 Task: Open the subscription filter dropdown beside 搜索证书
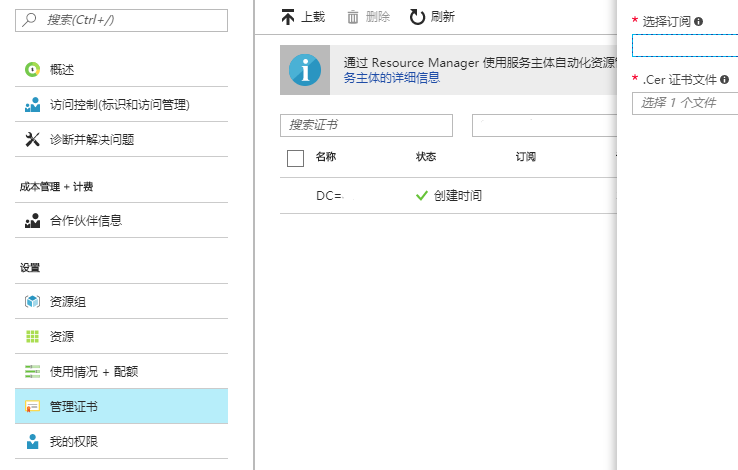tap(544, 125)
